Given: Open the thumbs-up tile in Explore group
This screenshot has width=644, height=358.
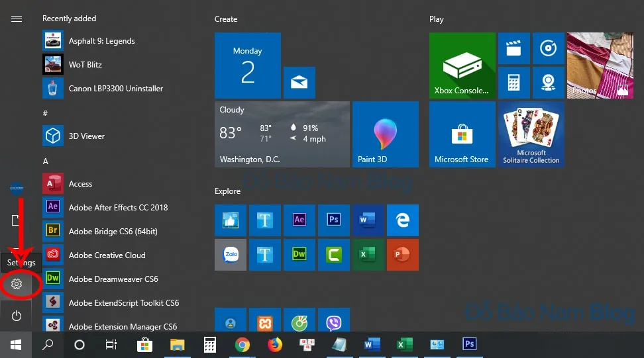Looking at the screenshot, I should (x=231, y=220).
